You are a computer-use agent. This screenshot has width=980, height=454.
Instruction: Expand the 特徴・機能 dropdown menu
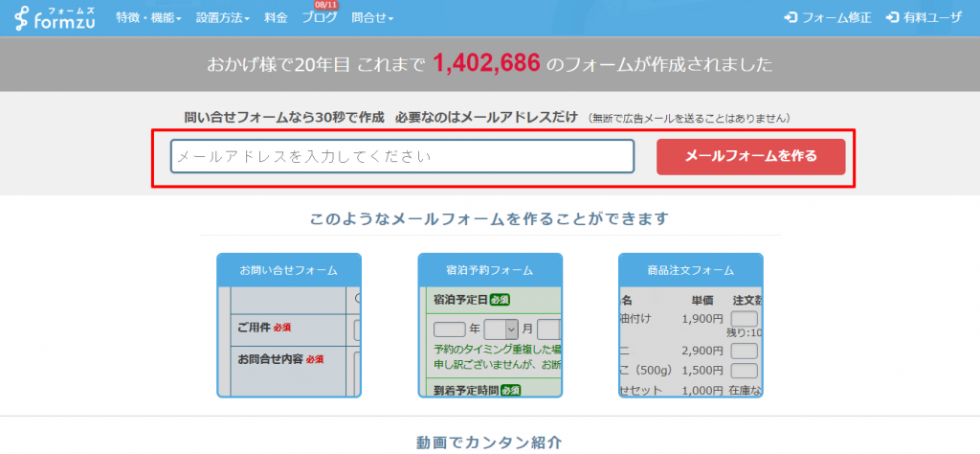(x=148, y=18)
